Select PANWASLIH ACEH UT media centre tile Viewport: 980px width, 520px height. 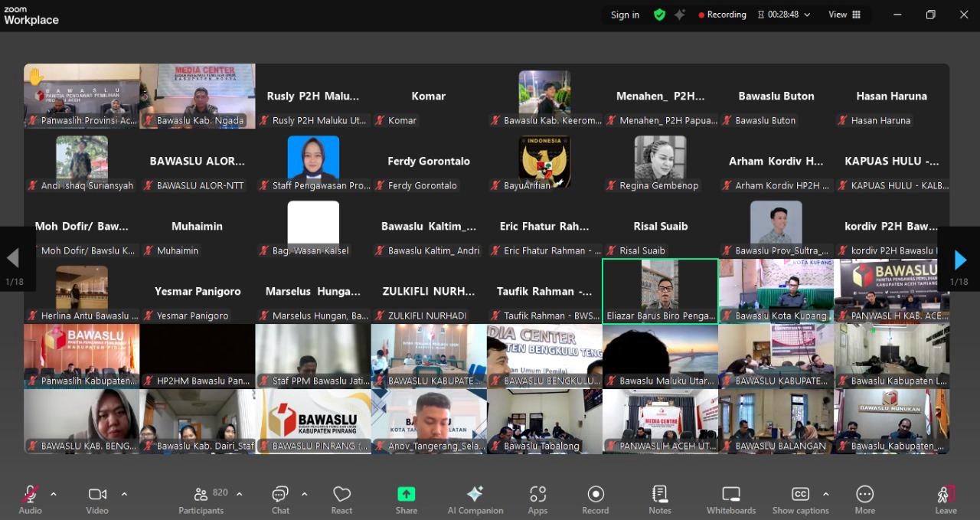click(x=660, y=421)
